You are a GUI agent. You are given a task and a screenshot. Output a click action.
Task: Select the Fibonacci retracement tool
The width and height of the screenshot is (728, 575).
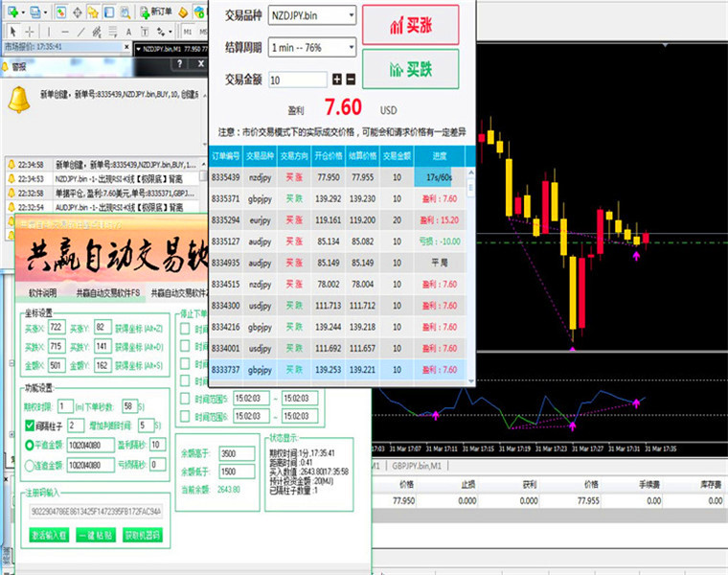point(113,32)
